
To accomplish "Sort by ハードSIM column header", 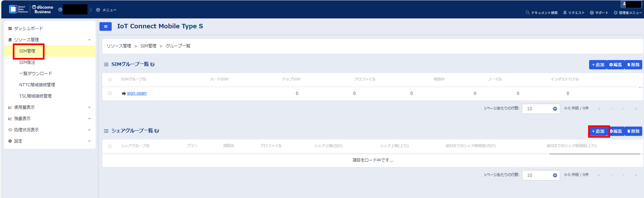I will coord(219,79).
